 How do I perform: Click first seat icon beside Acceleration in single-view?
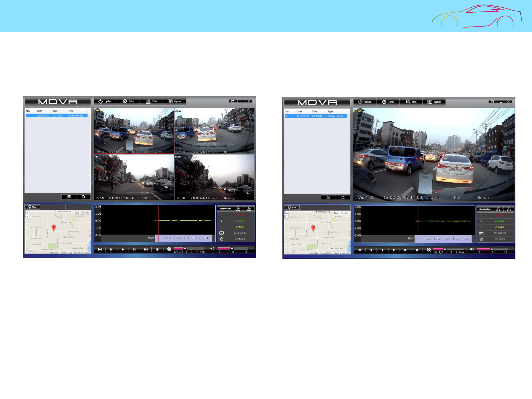pyautogui.click(x=498, y=209)
